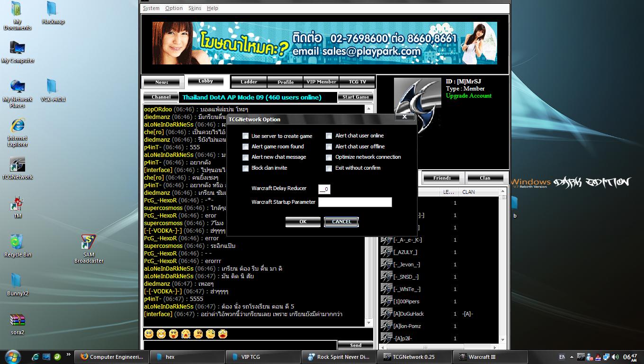This screenshot has height=364, width=644.
Task: Click the Start Game button
Action: (x=356, y=97)
